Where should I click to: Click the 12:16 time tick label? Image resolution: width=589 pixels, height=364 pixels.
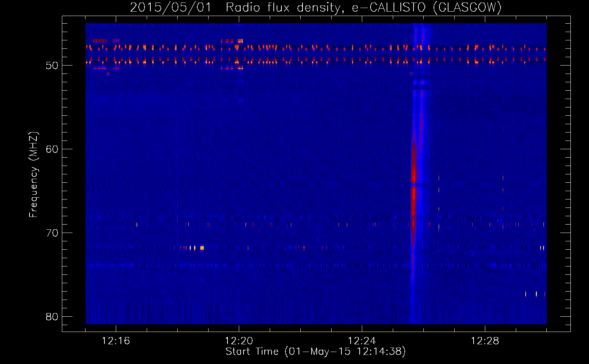pyautogui.click(x=116, y=341)
